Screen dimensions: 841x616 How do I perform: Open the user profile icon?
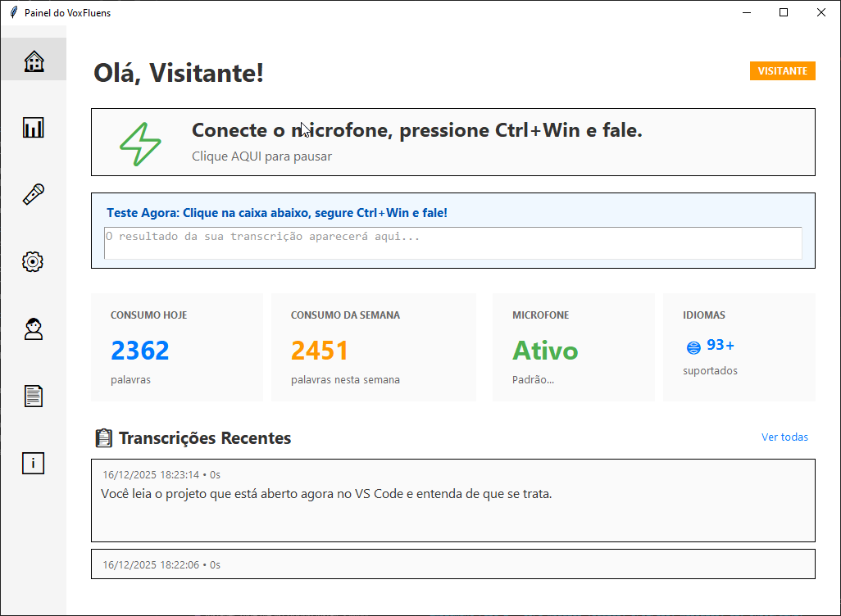point(34,329)
